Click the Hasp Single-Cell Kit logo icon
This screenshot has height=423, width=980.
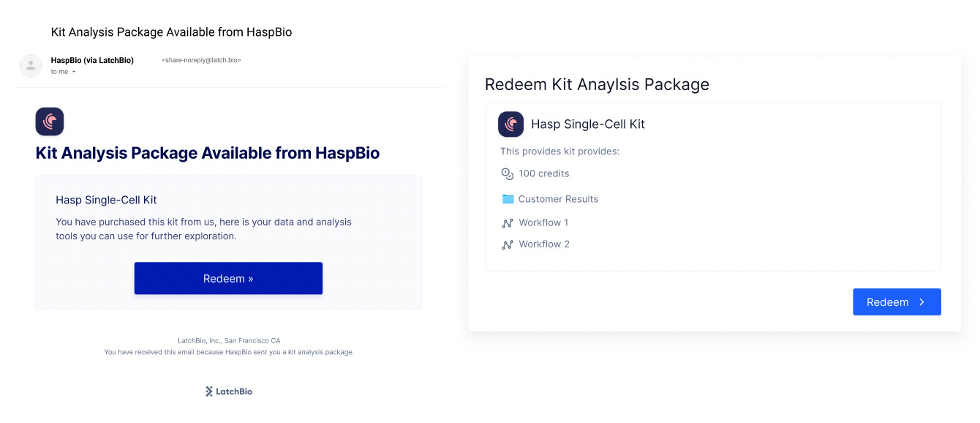coord(511,124)
